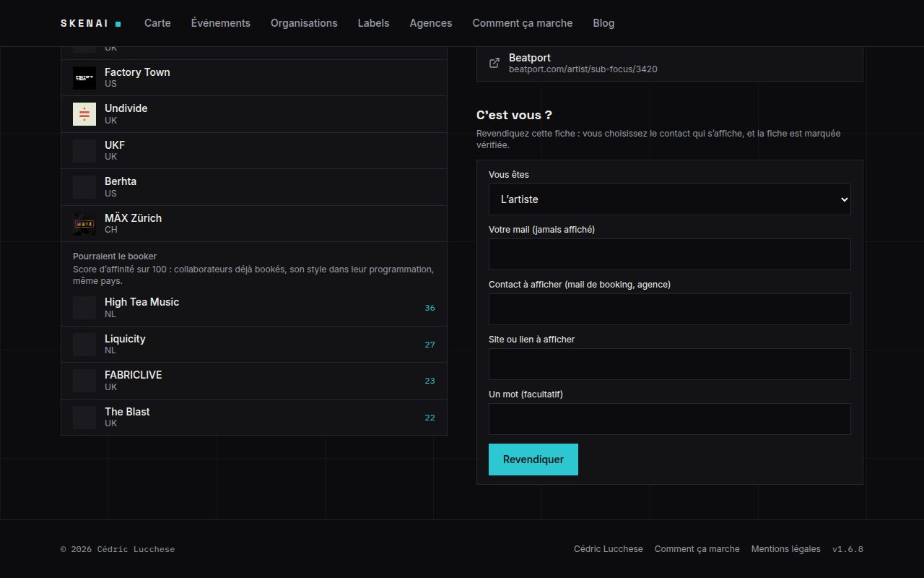Open Liquicity suggestion
Viewport: 924px width, 578px height.
pos(254,345)
